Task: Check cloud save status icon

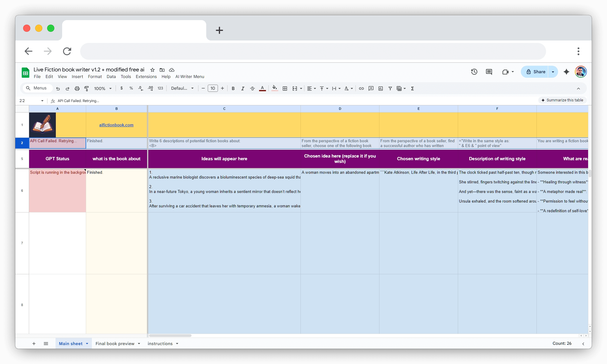Action: 172,70
